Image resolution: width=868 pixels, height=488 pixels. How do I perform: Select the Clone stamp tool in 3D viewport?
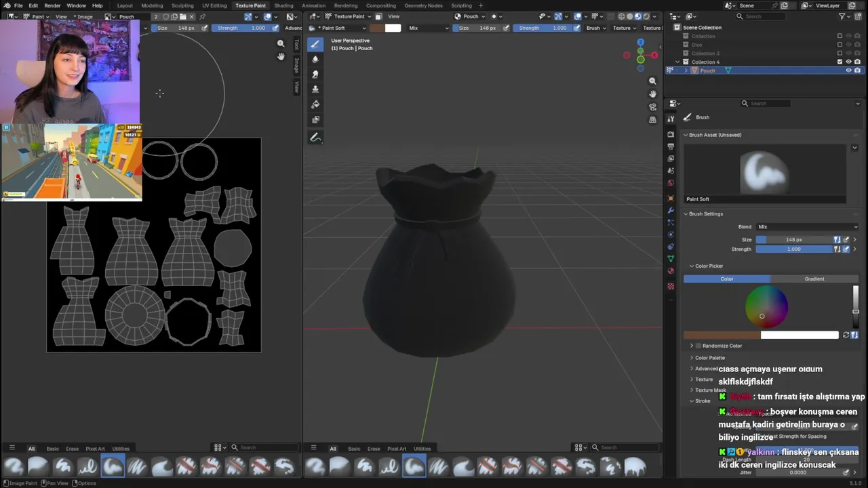coord(315,89)
